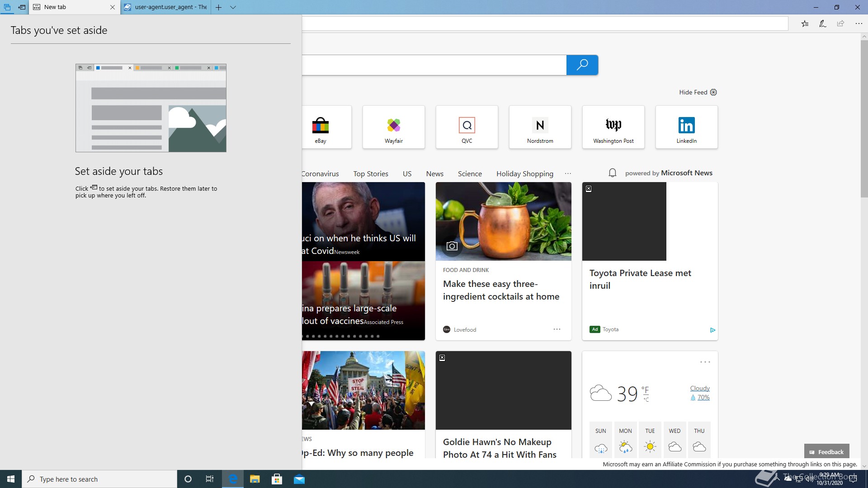The image size is (868, 488).
Task: Select the Top Stories feed tab
Action: [371, 174]
